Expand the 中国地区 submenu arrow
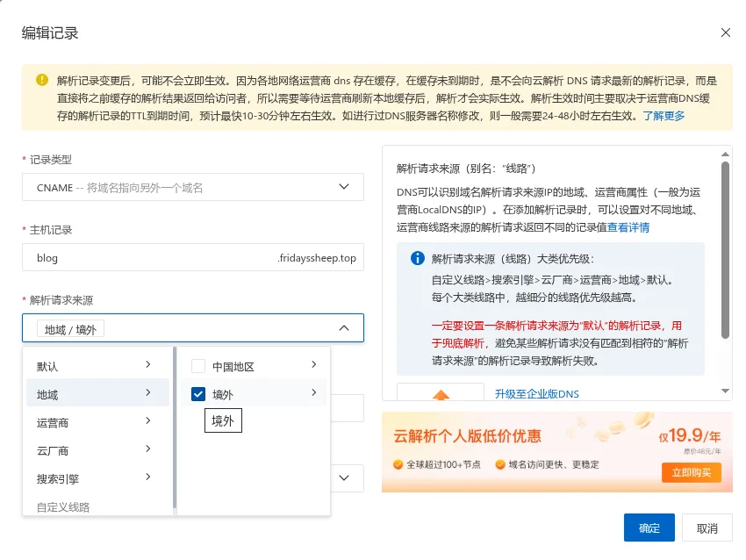Image resolution: width=746 pixels, height=560 pixels. 314,365
